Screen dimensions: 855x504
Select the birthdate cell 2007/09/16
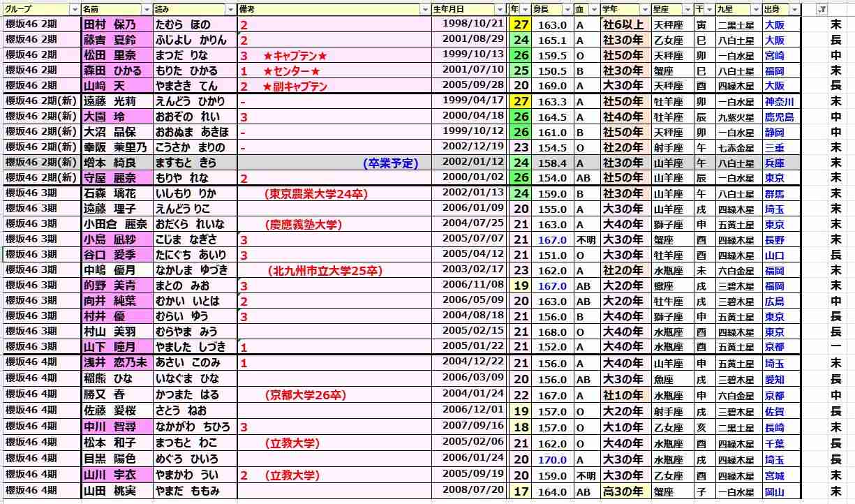click(x=469, y=427)
